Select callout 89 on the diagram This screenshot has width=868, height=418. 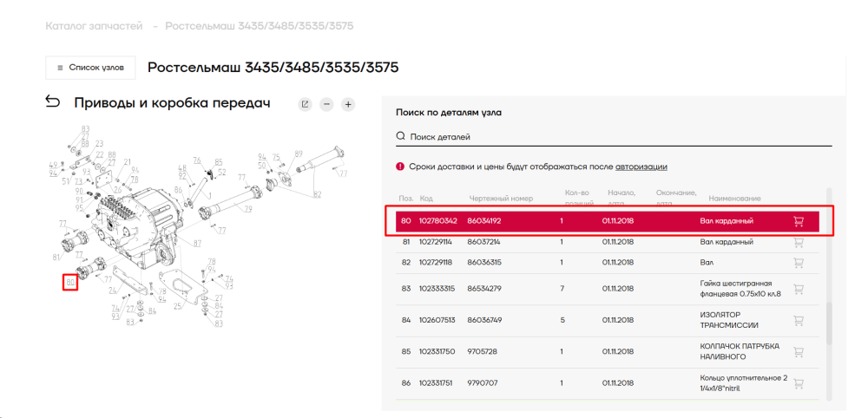(299, 153)
